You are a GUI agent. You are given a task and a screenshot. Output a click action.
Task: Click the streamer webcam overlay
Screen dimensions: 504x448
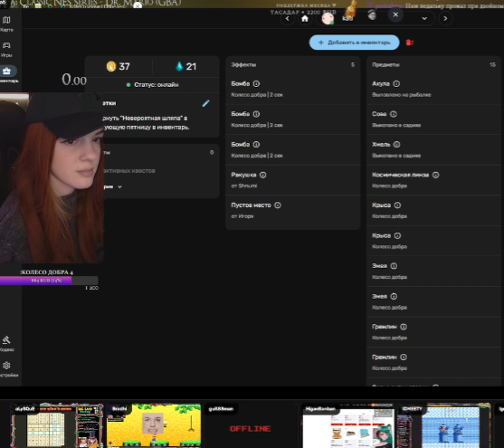tap(52, 178)
